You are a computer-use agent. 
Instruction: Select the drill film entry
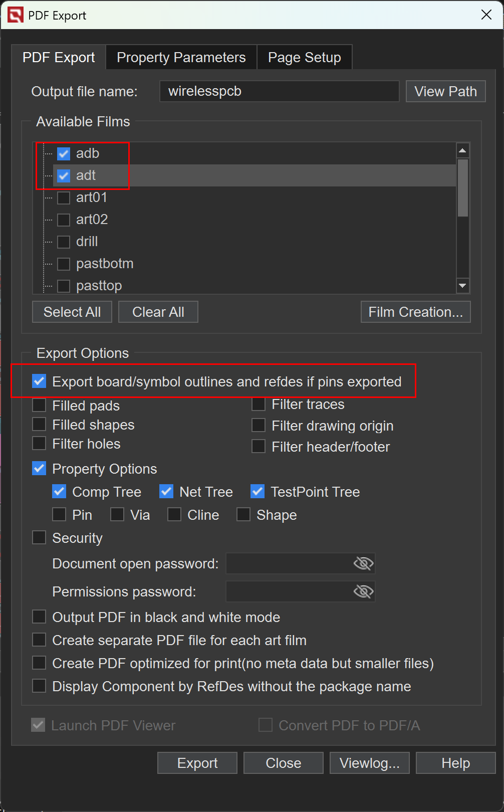pos(87,242)
